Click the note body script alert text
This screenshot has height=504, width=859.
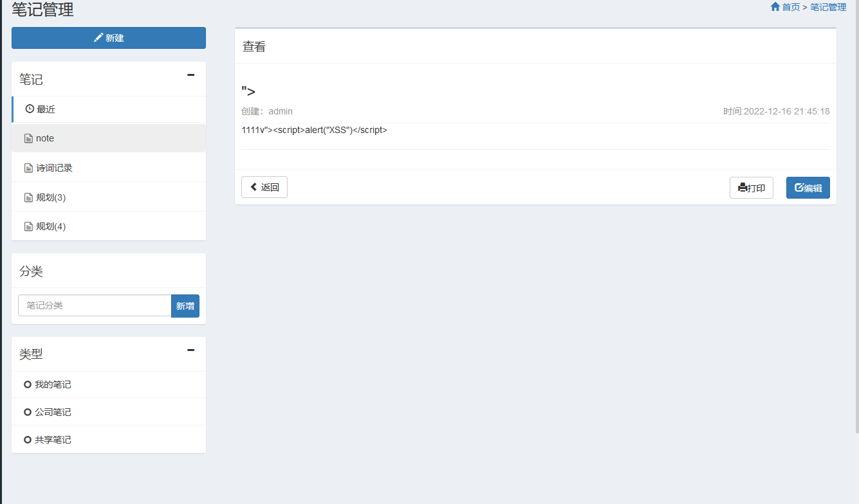click(x=314, y=130)
